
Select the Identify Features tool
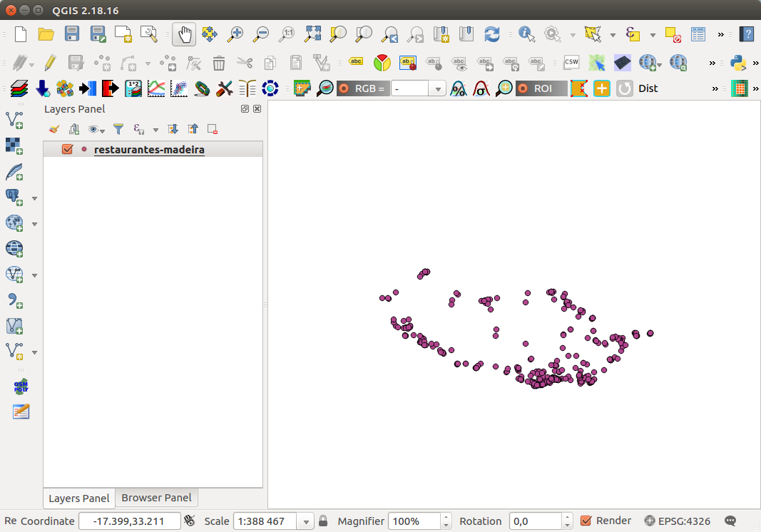pyautogui.click(x=526, y=34)
